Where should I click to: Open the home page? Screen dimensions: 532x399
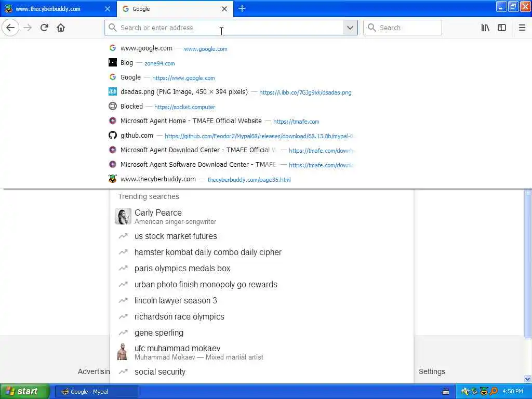tap(61, 28)
